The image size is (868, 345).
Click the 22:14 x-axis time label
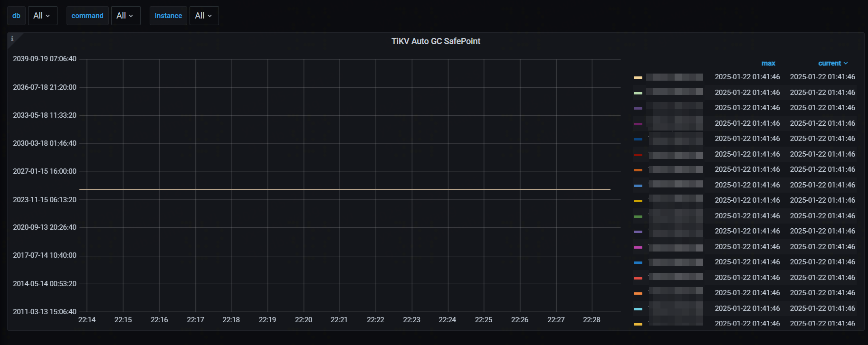click(x=87, y=320)
